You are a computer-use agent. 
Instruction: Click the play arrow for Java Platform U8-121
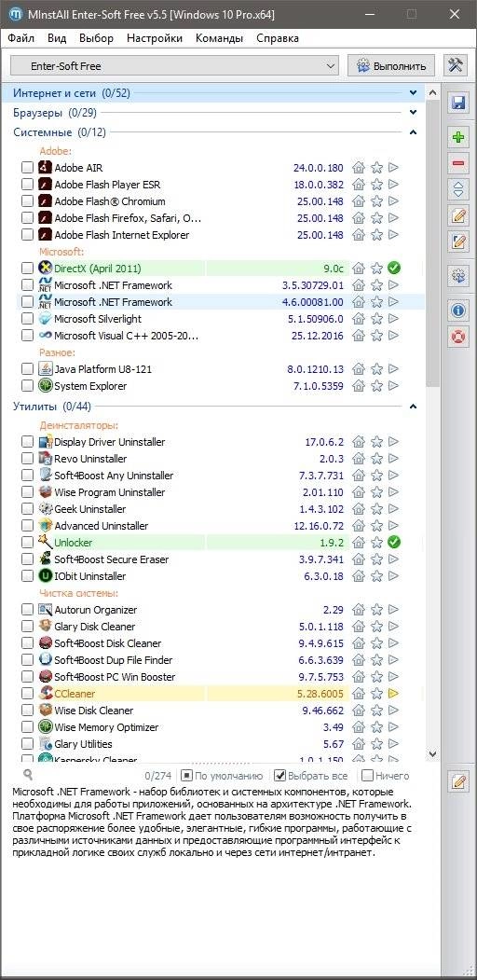pyautogui.click(x=393, y=368)
